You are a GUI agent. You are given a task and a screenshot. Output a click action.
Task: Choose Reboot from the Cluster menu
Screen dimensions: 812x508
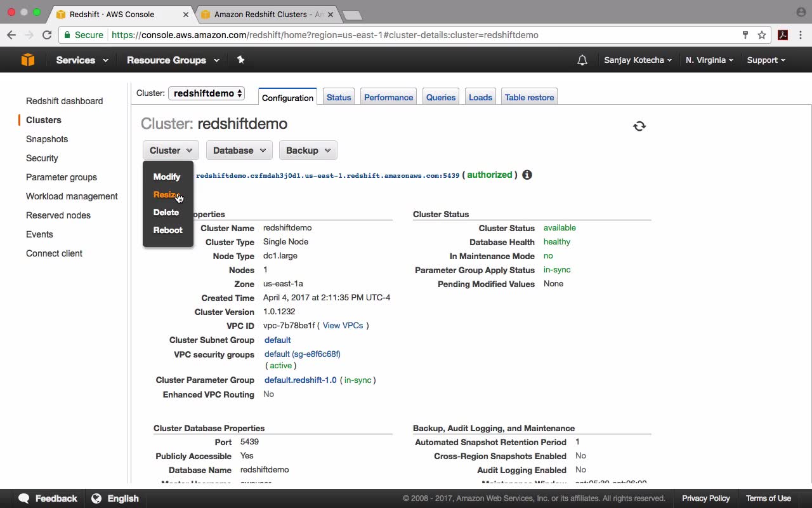tap(168, 230)
